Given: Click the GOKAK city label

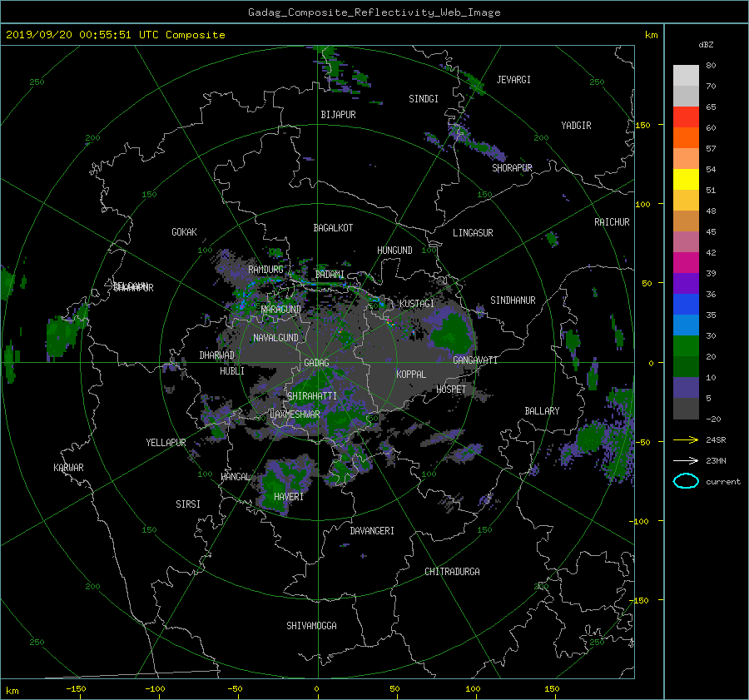Looking at the screenshot, I should pyautogui.click(x=184, y=232).
